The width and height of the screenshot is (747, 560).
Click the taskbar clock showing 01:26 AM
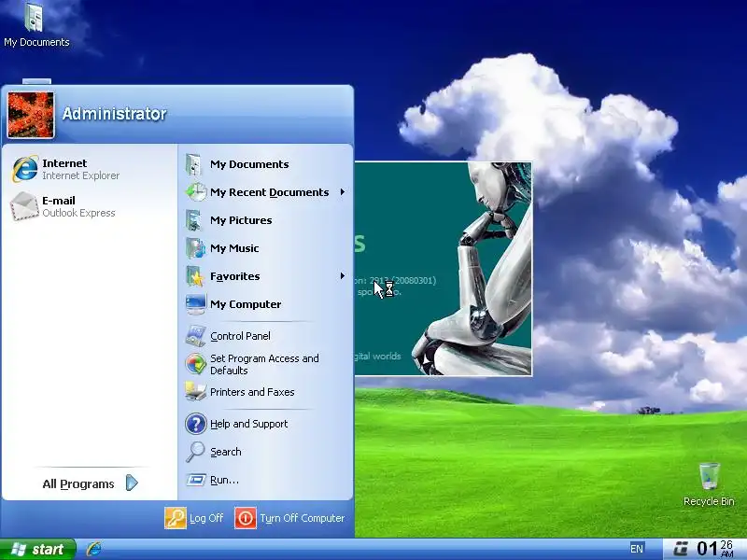tap(714, 549)
